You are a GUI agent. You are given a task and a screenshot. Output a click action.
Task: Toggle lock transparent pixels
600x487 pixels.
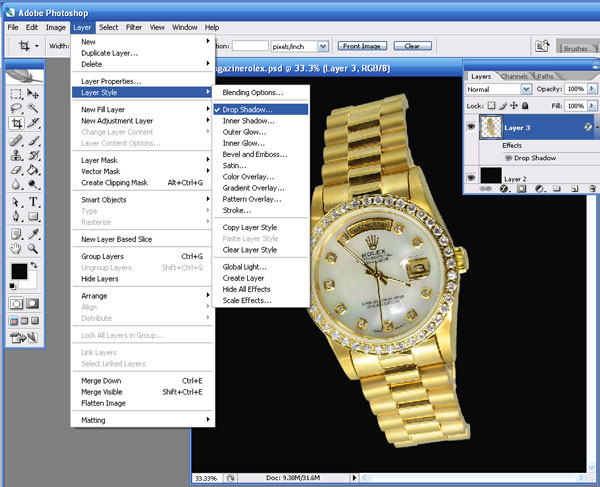(491, 106)
